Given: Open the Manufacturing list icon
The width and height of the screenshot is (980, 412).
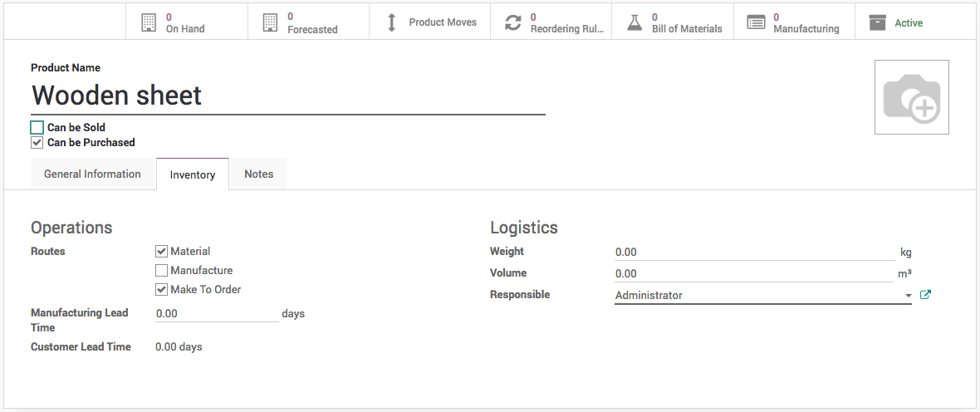Looking at the screenshot, I should click(x=756, y=22).
